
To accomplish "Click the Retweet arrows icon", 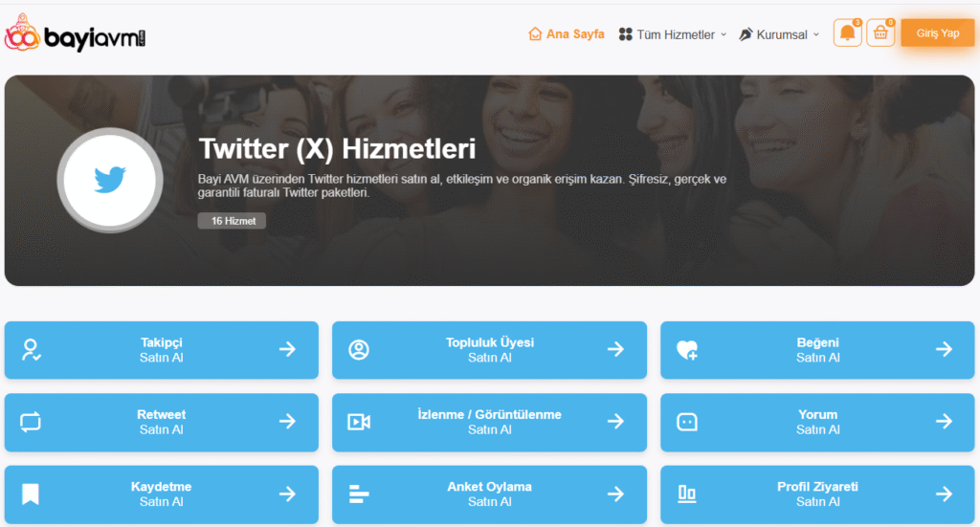I will coord(31,422).
